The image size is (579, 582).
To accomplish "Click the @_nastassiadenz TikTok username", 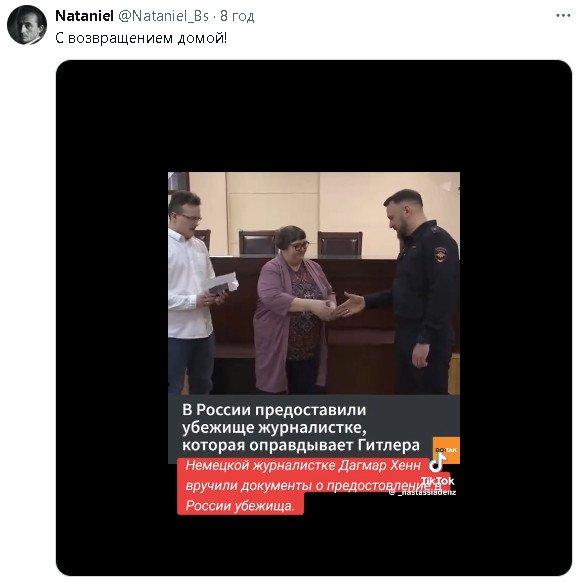I will tap(422, 493).
